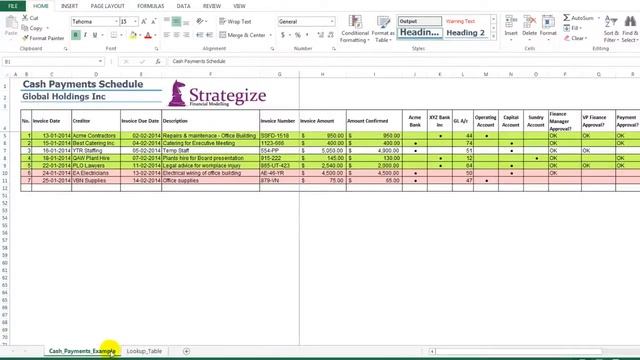This screenshot has height=360, width=640.
Task: Align text to the left
Action: point(167,35)
